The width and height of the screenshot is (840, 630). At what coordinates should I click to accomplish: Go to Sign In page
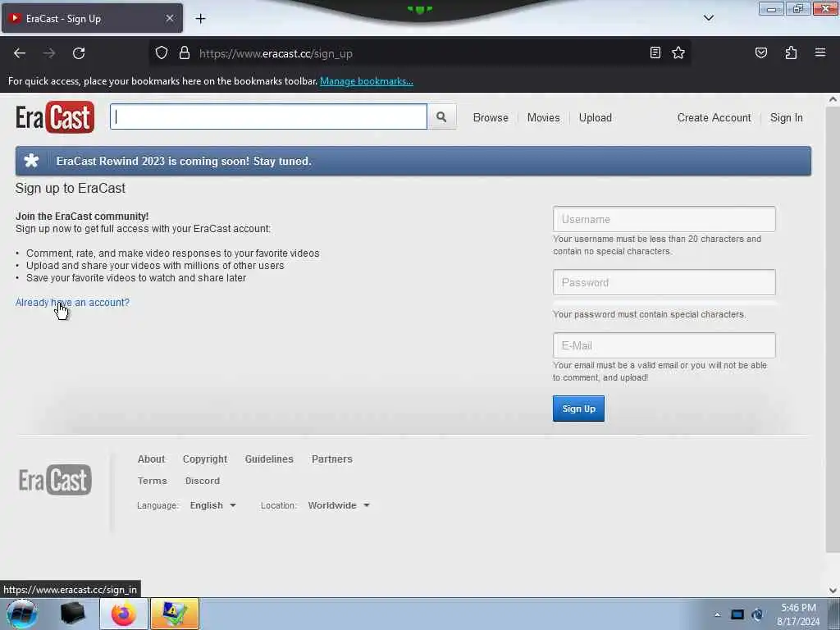[x=786, y=117]
